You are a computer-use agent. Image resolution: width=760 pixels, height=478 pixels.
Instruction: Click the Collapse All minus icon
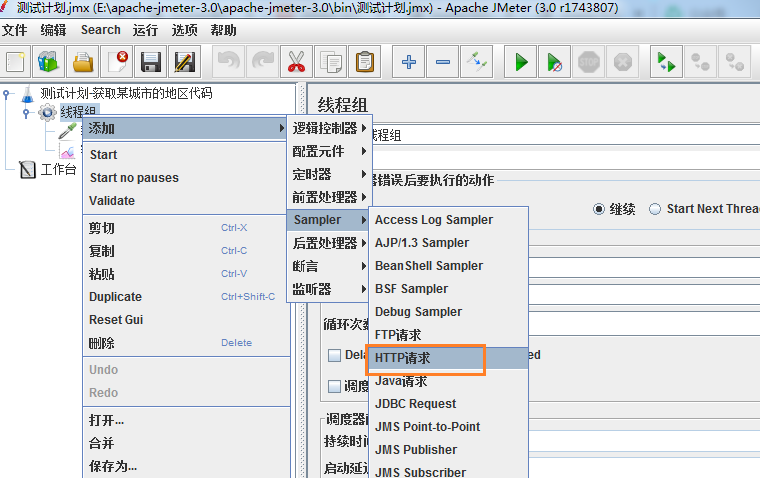pos(443,62)
